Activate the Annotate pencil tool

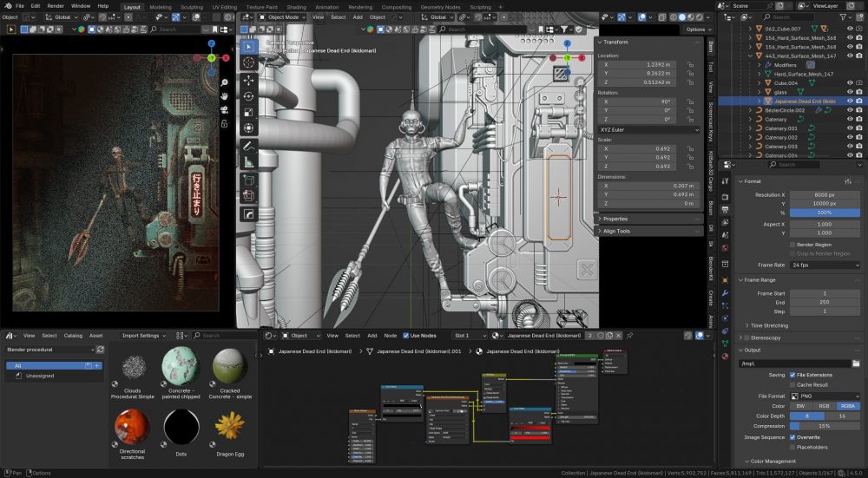[x=248, y=146]
